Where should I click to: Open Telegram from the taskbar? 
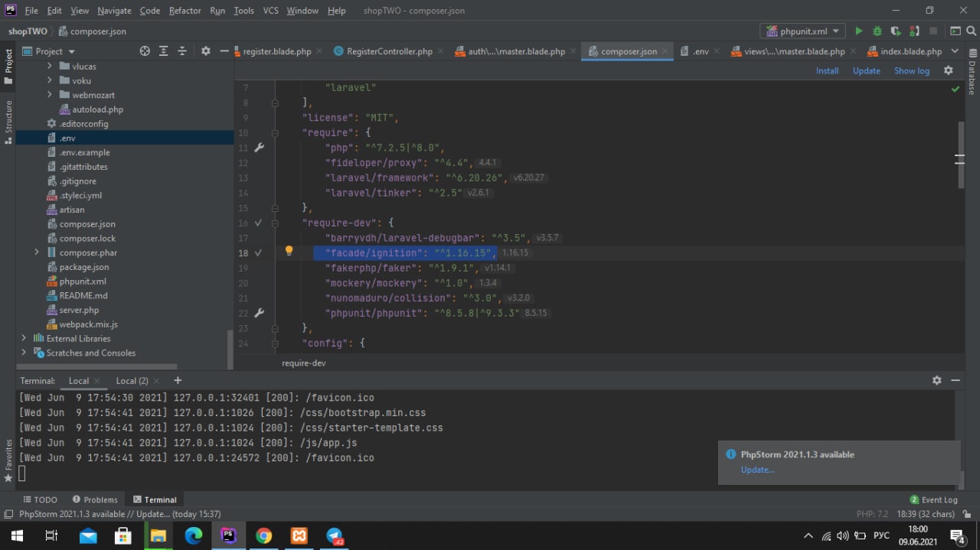click(335, 535)
